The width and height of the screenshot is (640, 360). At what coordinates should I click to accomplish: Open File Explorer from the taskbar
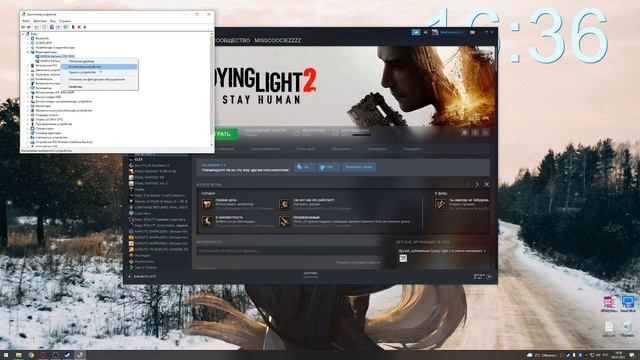(x=18, y=355)
